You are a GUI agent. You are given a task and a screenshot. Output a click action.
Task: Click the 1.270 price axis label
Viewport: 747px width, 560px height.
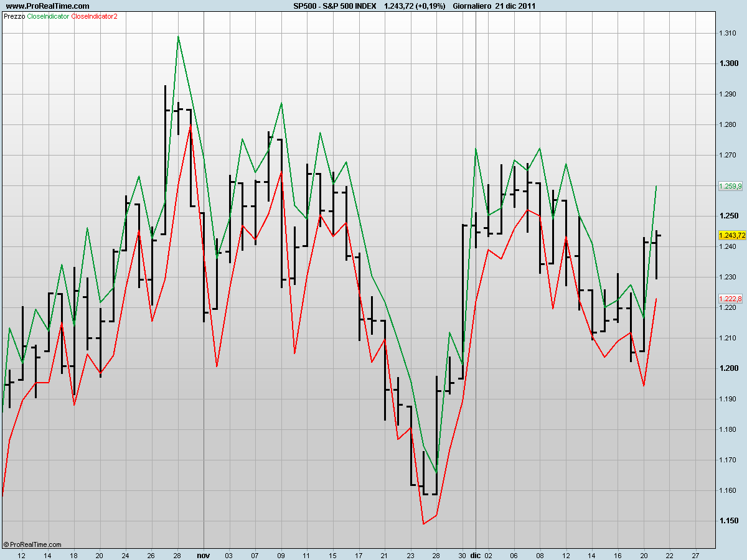click(x=728, y=155)
